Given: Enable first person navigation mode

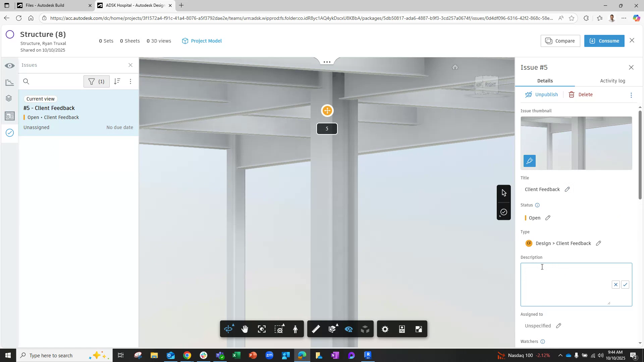Looking at the screenshot, I should 296,329.
